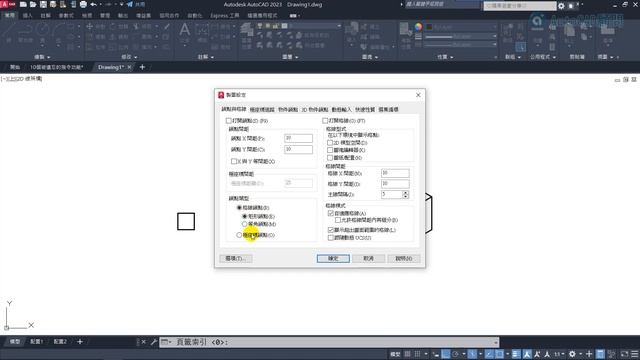Expand the 註解 panel dropdown

[206, 57]
